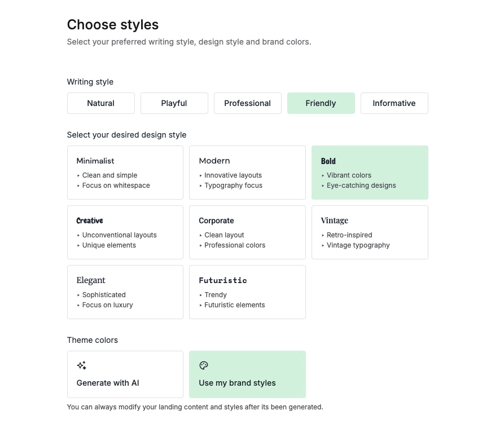Click the Generate with AI label
Image resolution: width=504 pixels, height=437 pixels.
pos(108,383)
